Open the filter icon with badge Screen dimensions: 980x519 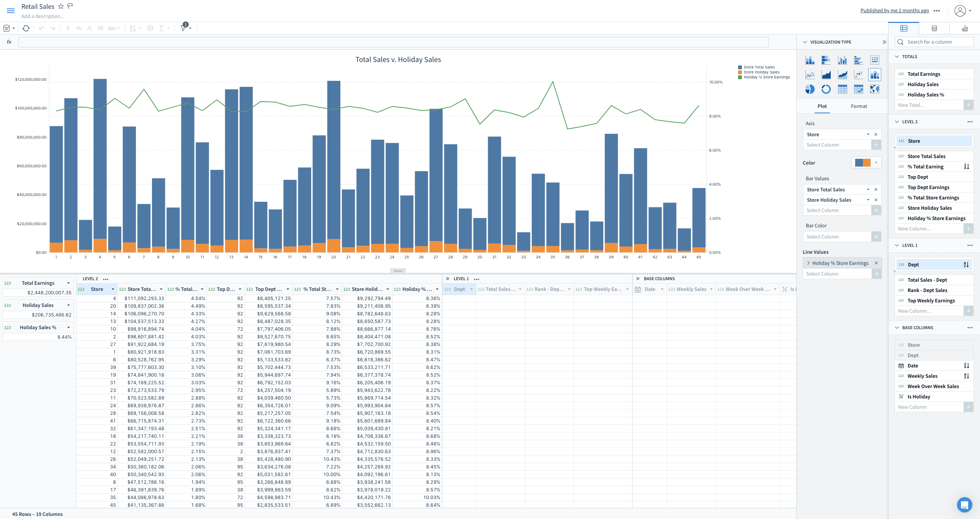(x=184, y=28)
